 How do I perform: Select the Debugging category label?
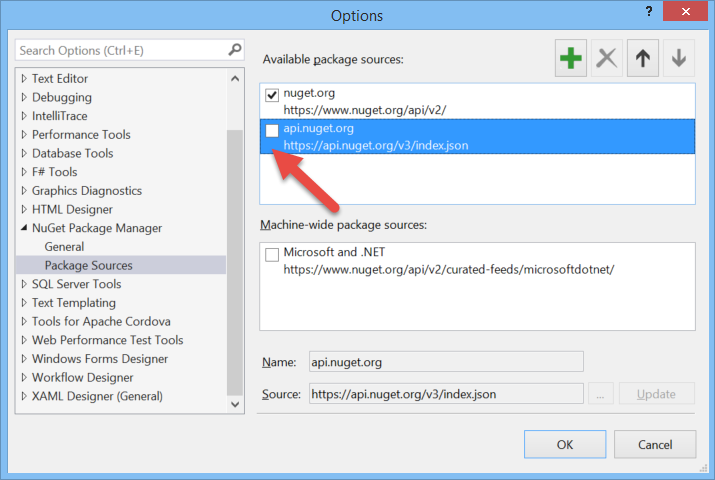pyautogui.click(x=62, y=97)
